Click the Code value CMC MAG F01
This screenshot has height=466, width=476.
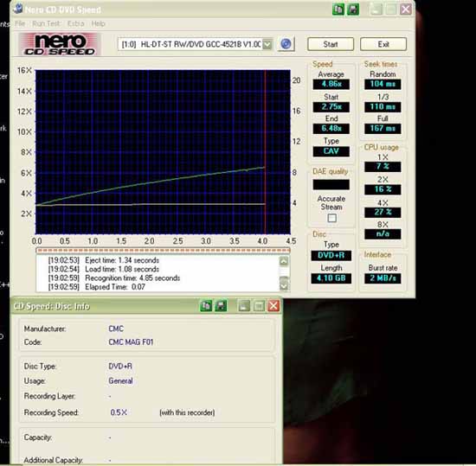tap(131, 342)
